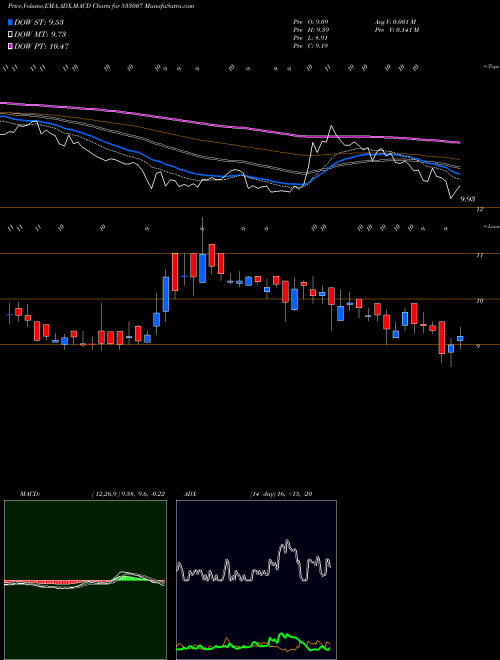Select the 'DOW MT: 9.73' legend text

click(x=40, y=35)
